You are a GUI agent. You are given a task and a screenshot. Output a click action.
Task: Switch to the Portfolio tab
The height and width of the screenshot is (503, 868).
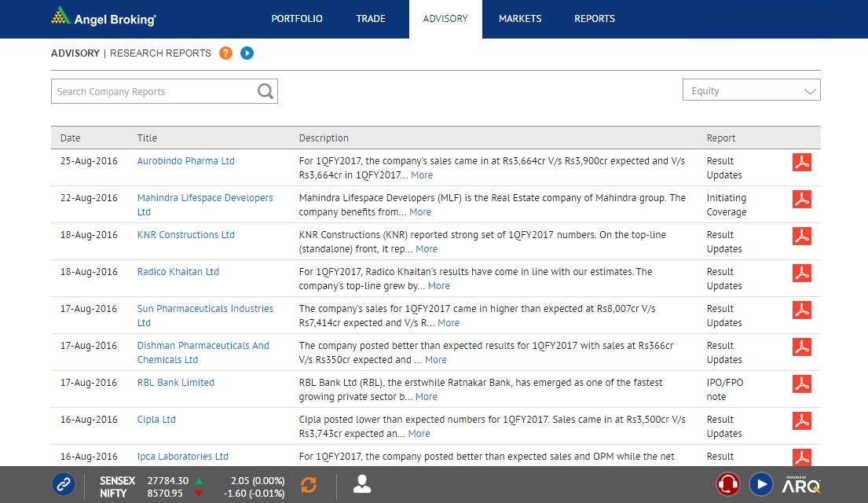(x=297, y=19)
